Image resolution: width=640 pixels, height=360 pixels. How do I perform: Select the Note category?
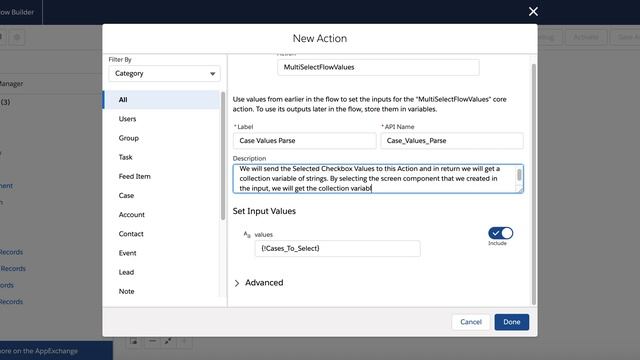[161, 291]
